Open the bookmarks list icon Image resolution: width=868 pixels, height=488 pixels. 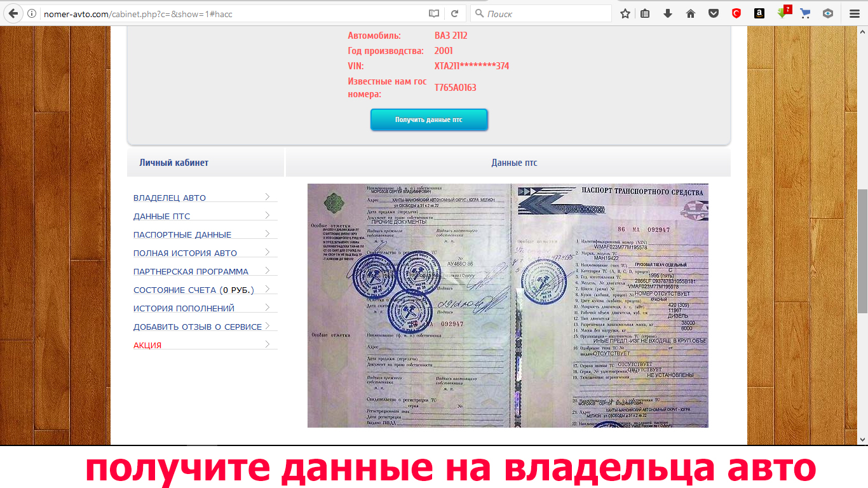pos(646,13)
